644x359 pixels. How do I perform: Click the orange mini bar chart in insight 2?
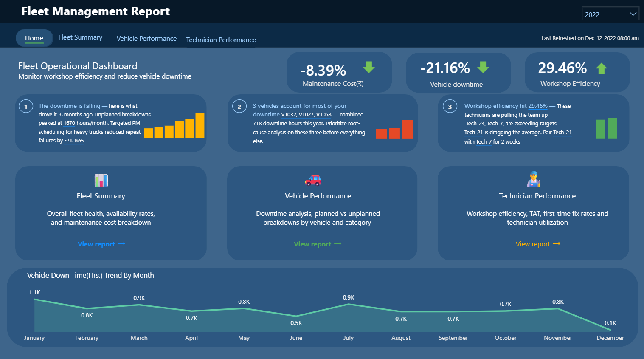(x=394, y=131)
